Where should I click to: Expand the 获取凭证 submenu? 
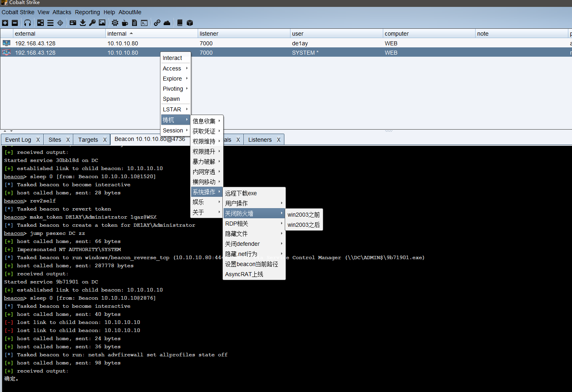click(207, 131)
